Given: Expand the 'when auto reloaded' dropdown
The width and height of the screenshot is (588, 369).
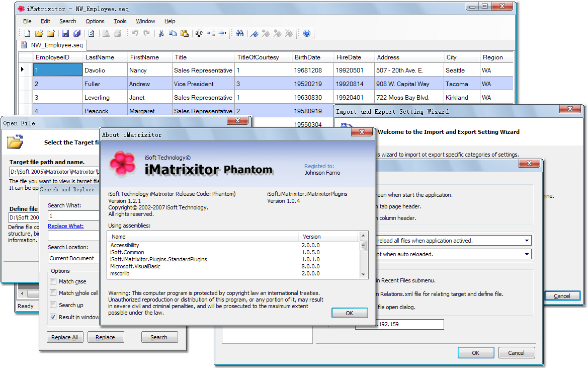Looking at the screenshot, I should 527,254.
